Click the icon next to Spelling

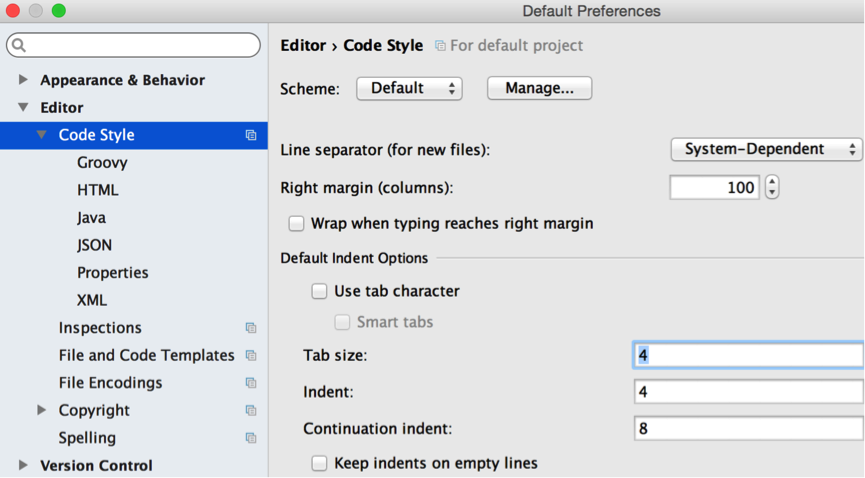[251, 438]
